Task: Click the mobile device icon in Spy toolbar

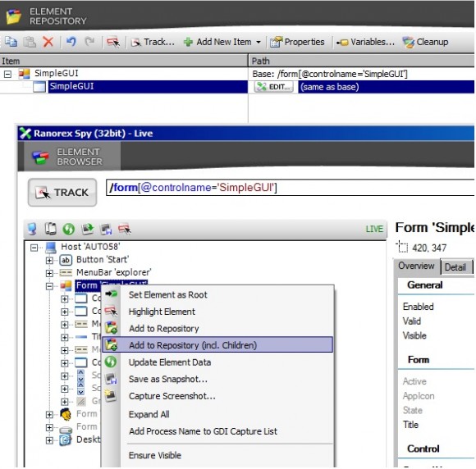Action: pyautogui.click(x=50, y=229)
